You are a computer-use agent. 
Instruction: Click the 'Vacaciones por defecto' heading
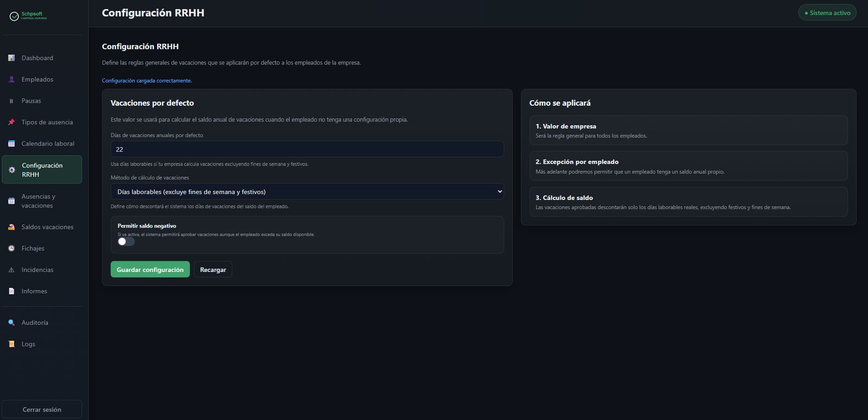[152, 103]
